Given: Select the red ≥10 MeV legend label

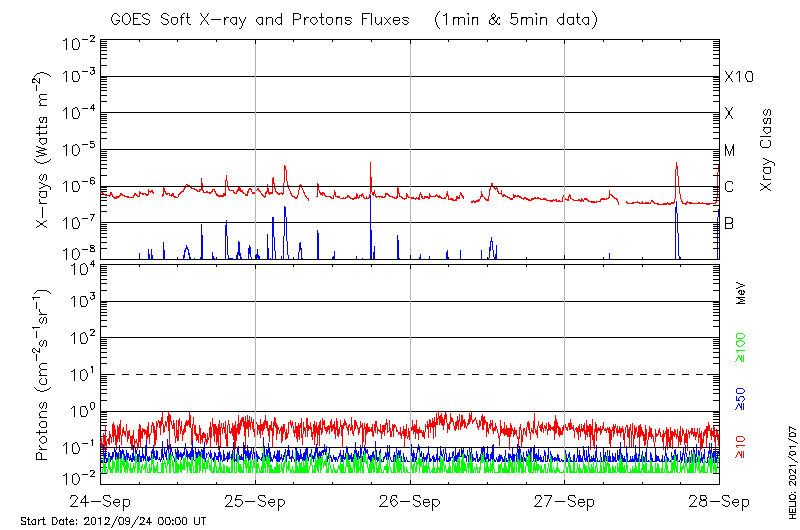Looking at the screenshot, I should (741, 447).
